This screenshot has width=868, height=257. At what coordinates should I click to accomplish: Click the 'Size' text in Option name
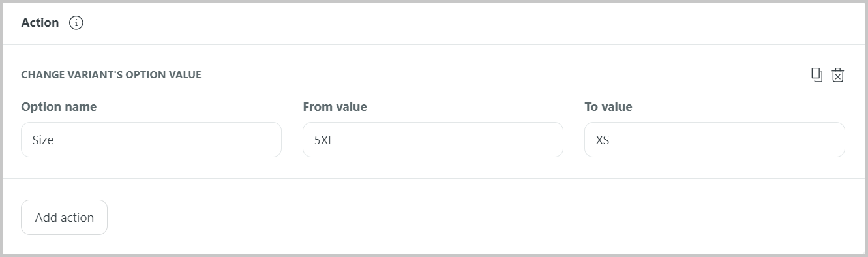[x=43, y=140]
